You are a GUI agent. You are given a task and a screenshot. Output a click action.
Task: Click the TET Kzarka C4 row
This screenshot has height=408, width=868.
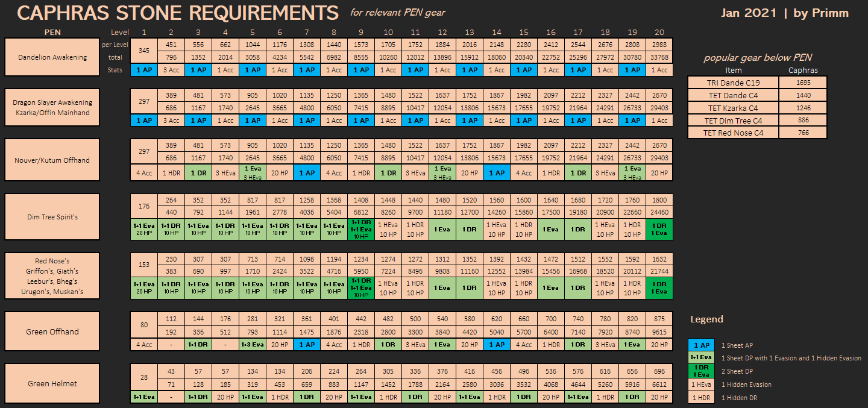(757, 108)
